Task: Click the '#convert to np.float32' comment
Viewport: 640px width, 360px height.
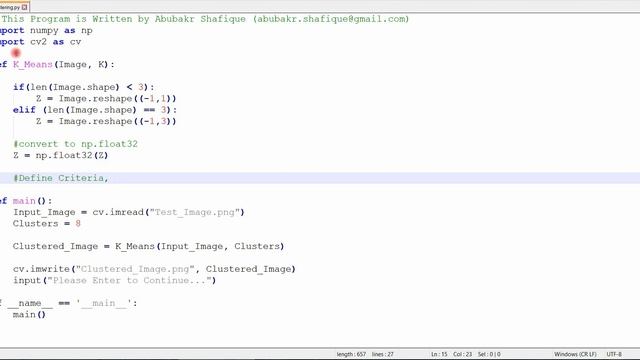Action: (x=76, y=144)
